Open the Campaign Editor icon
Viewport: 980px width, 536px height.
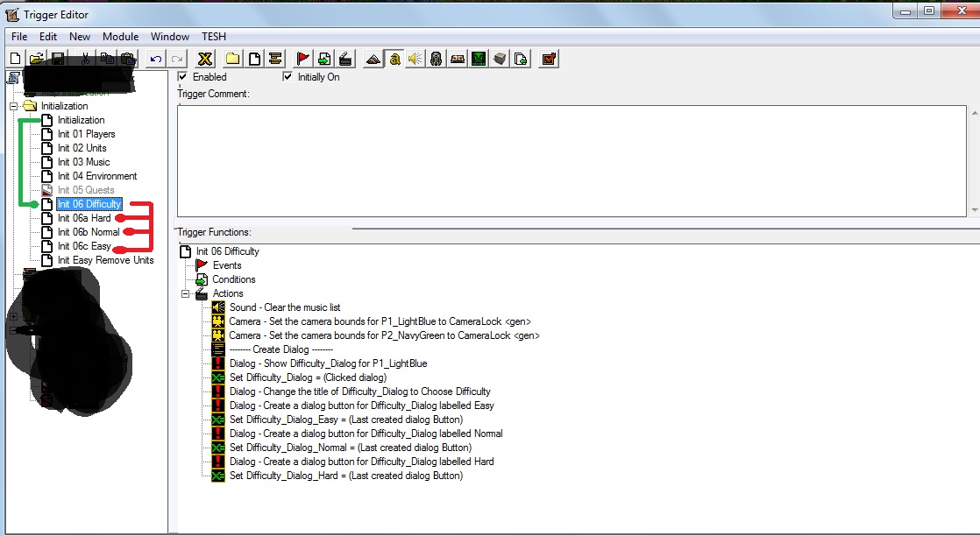(x=458, y=59)
